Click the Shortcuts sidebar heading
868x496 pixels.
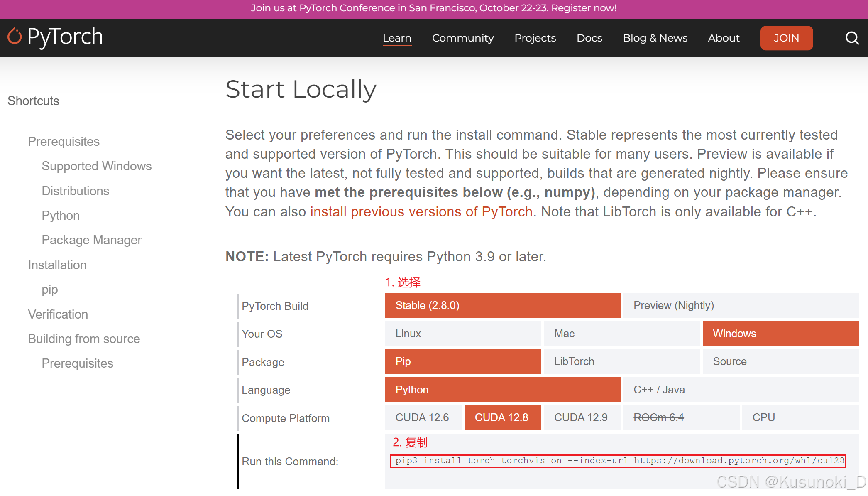click(x=33, y=101)
